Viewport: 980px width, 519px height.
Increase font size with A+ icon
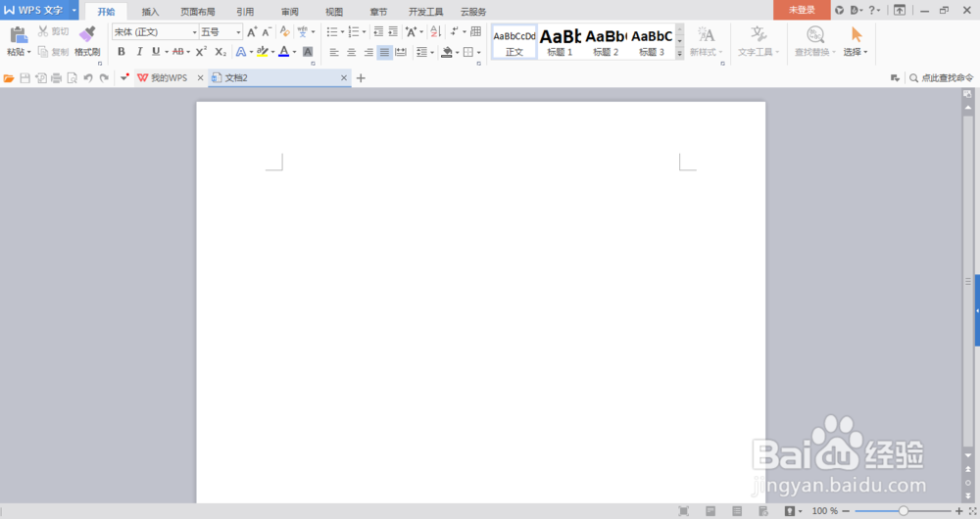point(252,32)
